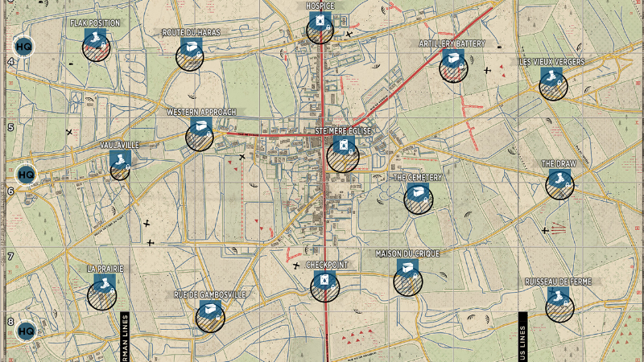
Task: Click the HOSPICE label
Action: tap(320, 6)
